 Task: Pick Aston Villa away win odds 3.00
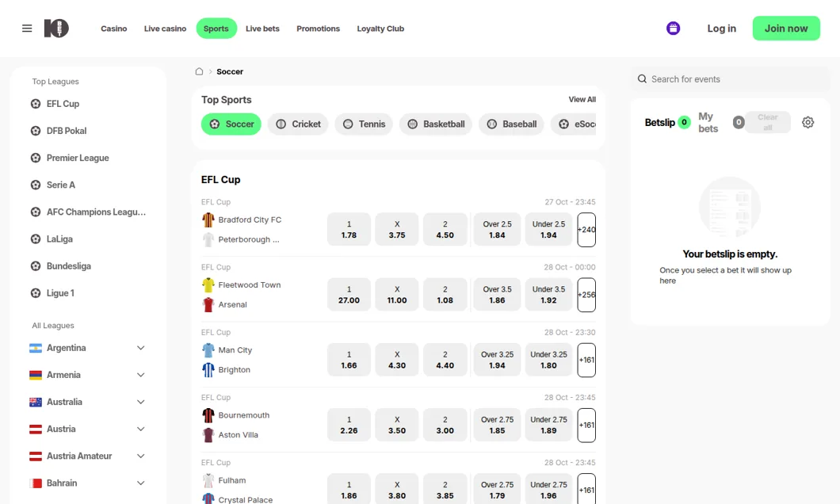click(x=445, y=426)
